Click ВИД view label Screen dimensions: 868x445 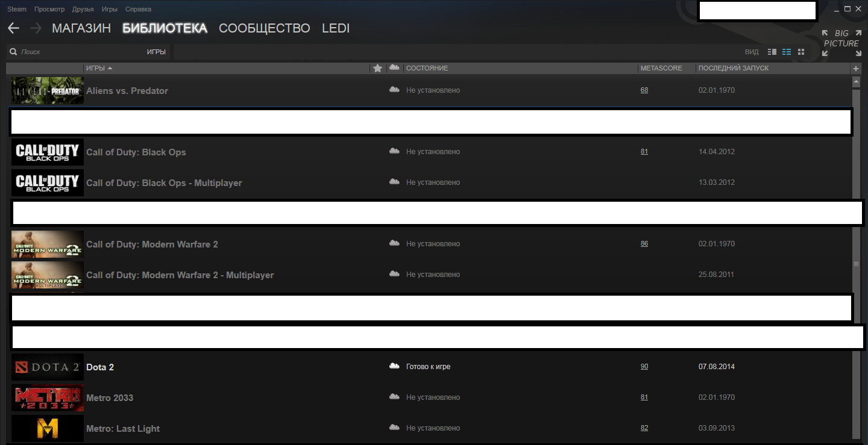(752, 52)
